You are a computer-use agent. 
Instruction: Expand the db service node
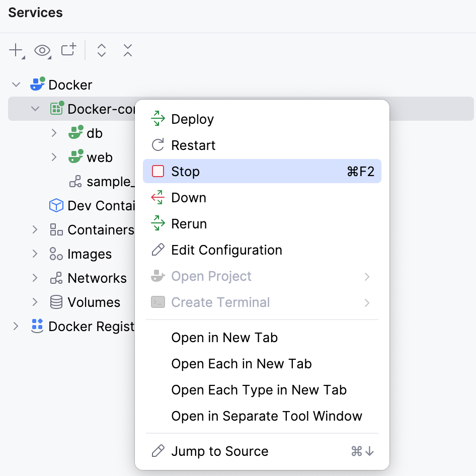(x=54, y=133)
